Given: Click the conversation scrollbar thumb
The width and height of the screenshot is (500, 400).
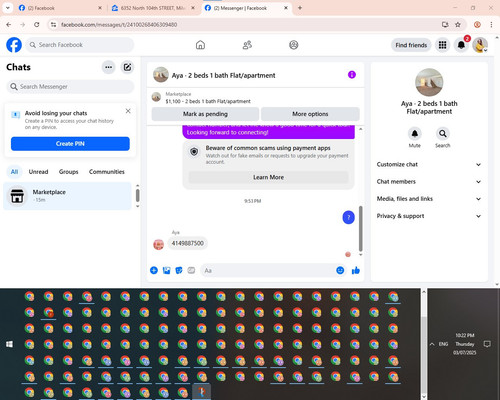Looking at the screenshot, I should coord(360,229).
